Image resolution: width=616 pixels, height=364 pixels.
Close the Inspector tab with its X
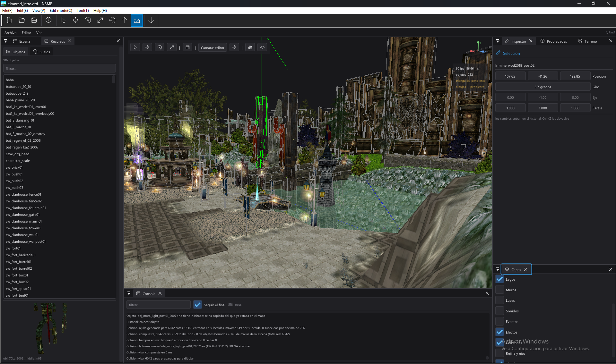pyautogui.click(x=531, y=41)
